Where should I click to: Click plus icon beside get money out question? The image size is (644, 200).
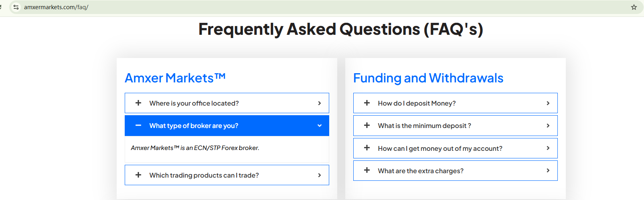(367, 148)
